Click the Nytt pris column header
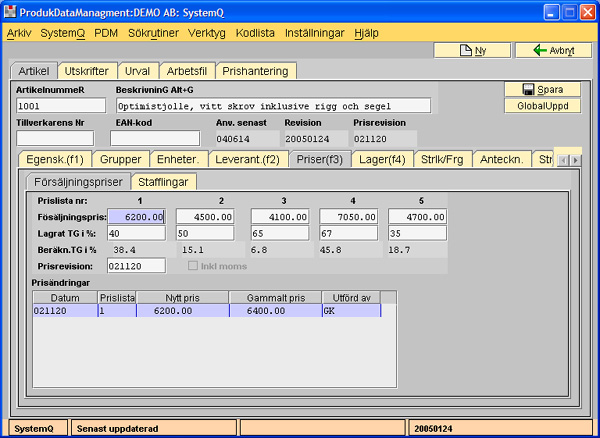This screenshot has height=438, width=600. point(183,298)
